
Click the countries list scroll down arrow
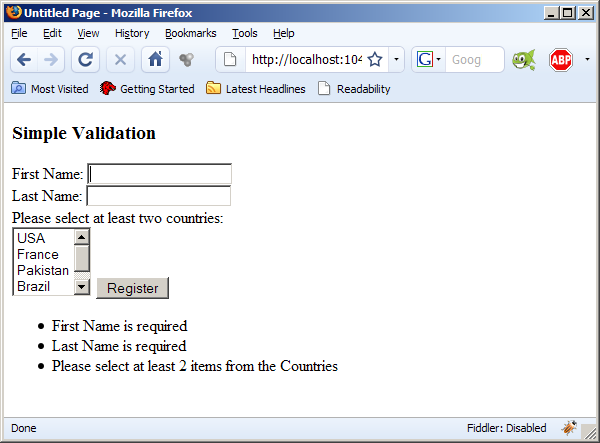tap(82, 287)
